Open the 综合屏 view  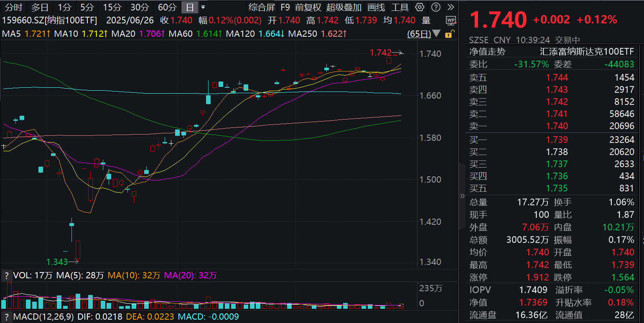point(261,6)
